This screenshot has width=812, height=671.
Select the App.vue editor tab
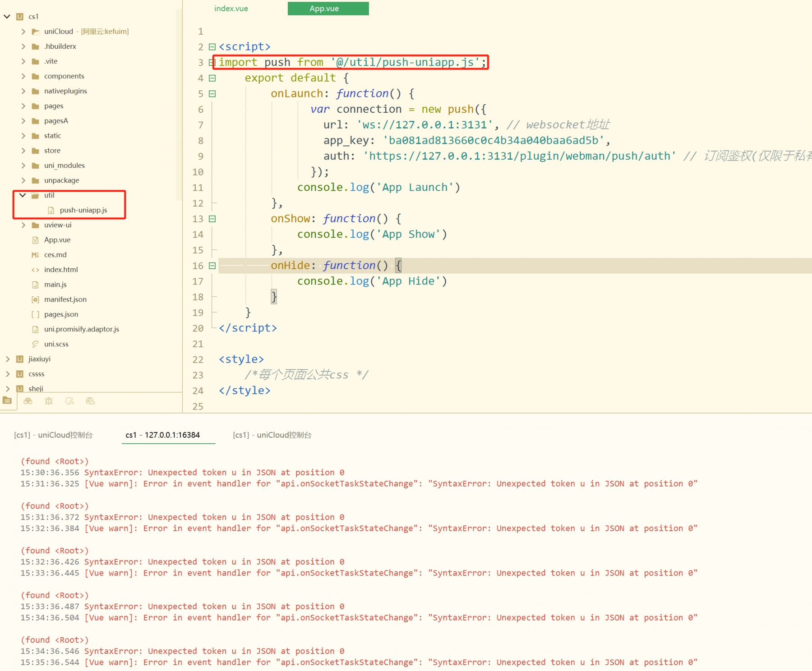point(328,9)
